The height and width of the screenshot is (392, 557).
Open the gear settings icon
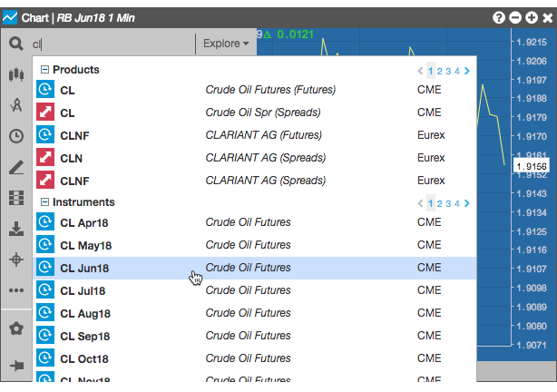[x=16, y=328]
